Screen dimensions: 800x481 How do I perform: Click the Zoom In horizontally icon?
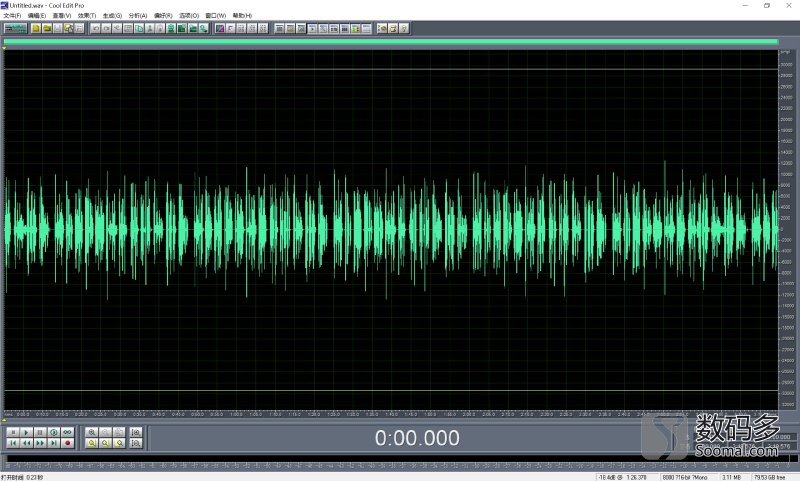click(x=91, y=431)
